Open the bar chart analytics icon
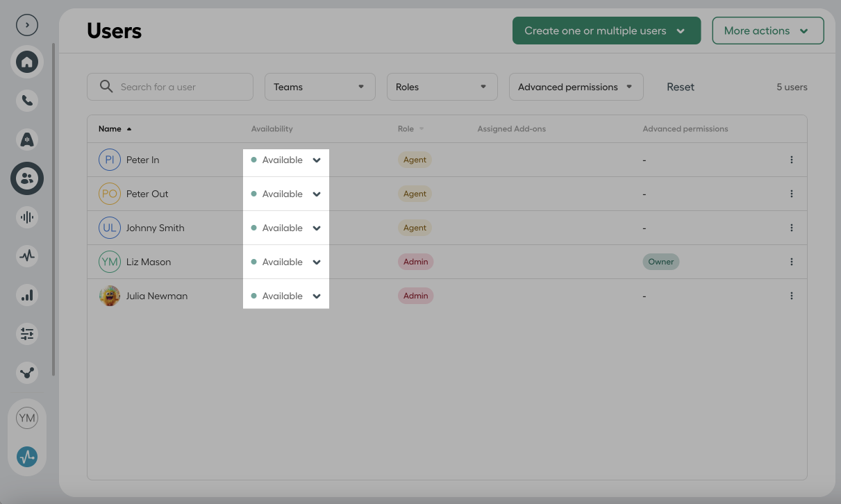This screenshot has width=841, height=504. tap(27, 295)
